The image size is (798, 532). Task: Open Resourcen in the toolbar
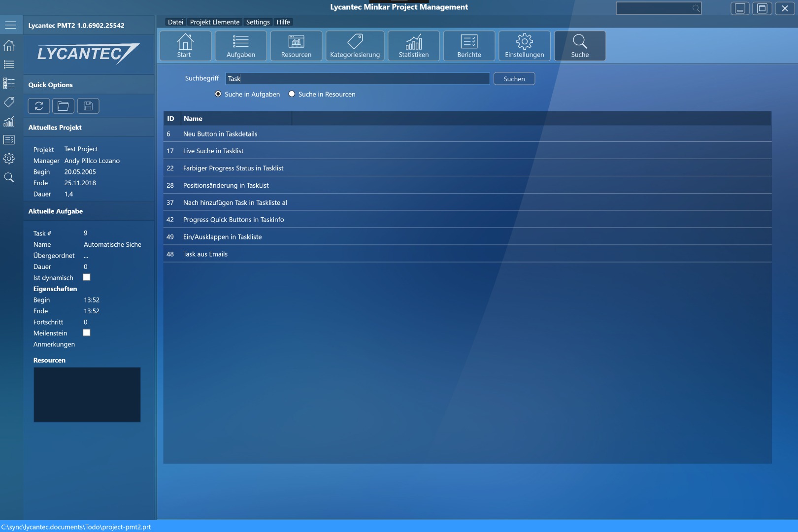[x=296, y=46]
